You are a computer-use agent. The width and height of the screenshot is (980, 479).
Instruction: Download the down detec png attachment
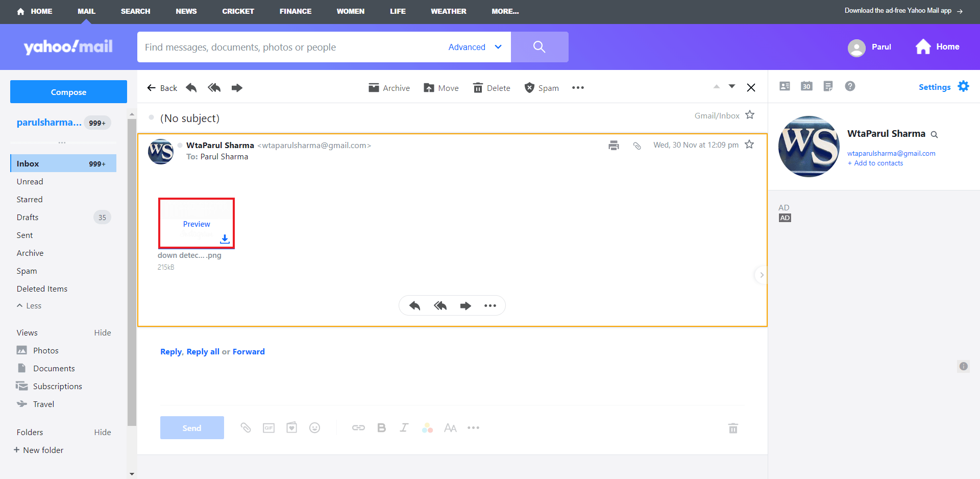(x=225, y=239)
